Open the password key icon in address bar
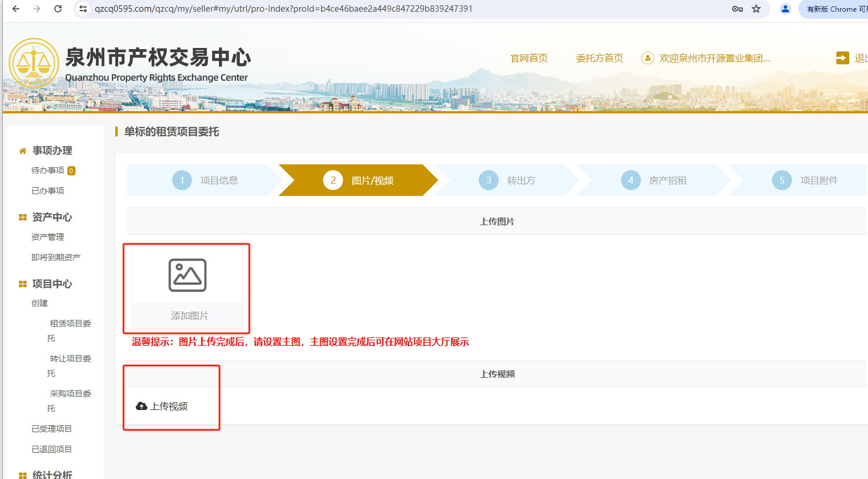 coord(737,9)
